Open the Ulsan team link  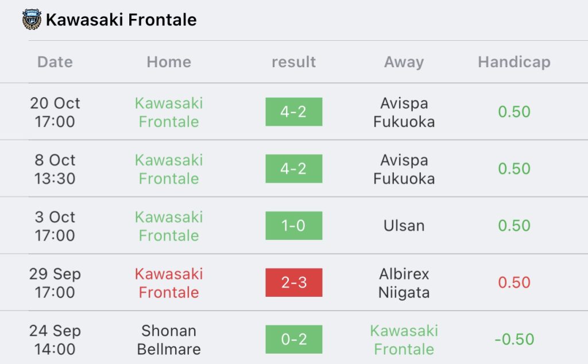point(404,226)
